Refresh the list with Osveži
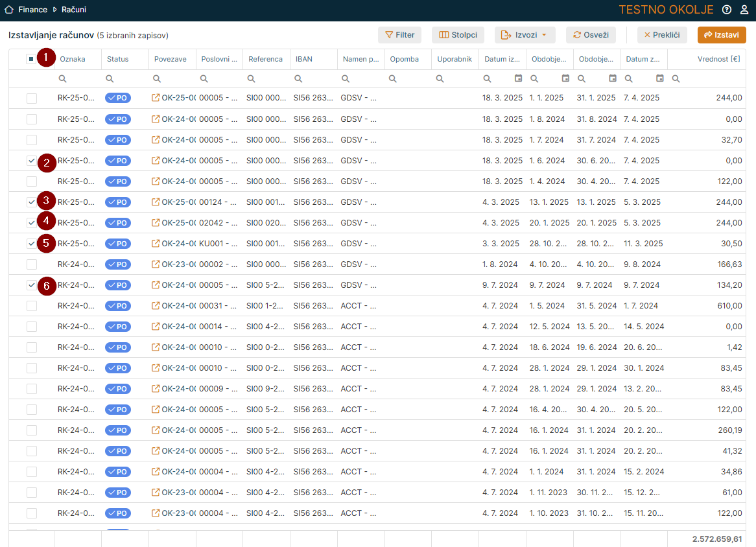The height and width of the screenshot is (547, 756). click(590, 35)
